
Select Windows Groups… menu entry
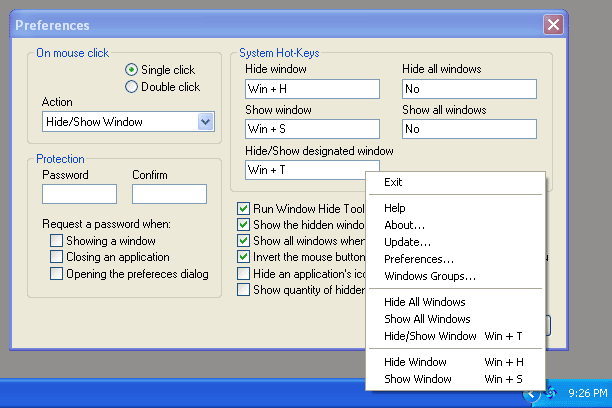[429, 276]
